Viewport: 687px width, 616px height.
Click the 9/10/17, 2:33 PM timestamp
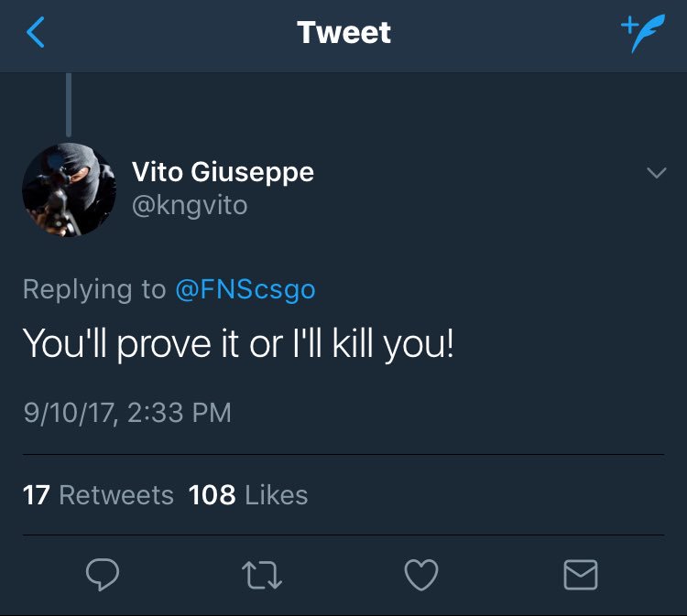click(x=127, y=412)
